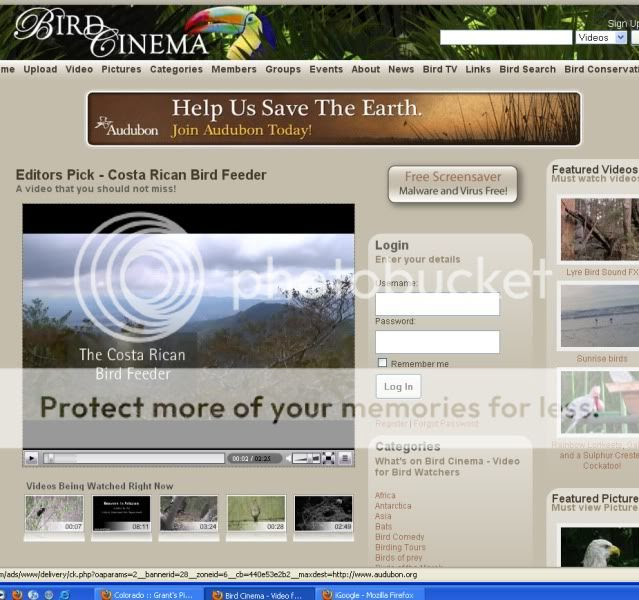Check the Remember me checkbox
639x600 pixels.
(382, 362)
